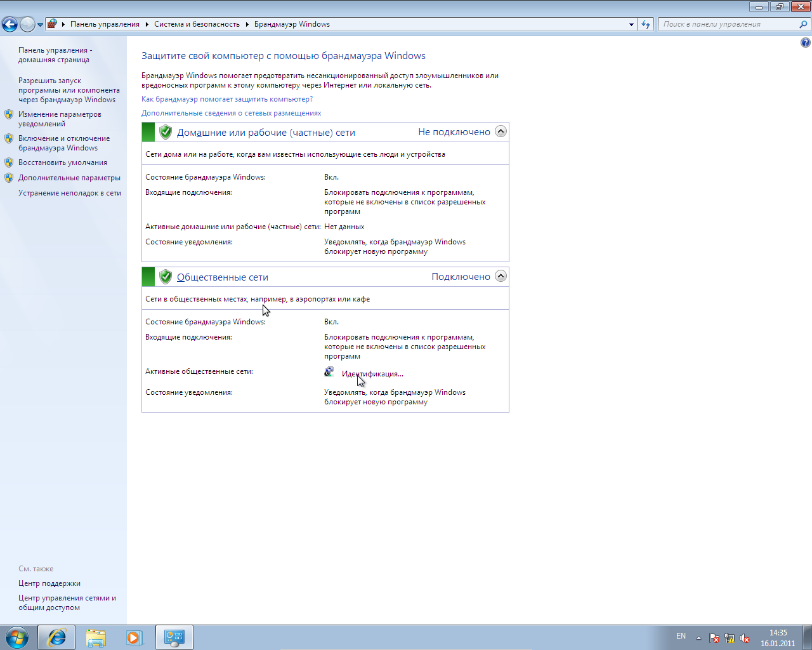Click shield icon beside 'Восстановить умолчания'

pyautogui.click(x=9, y=162)
